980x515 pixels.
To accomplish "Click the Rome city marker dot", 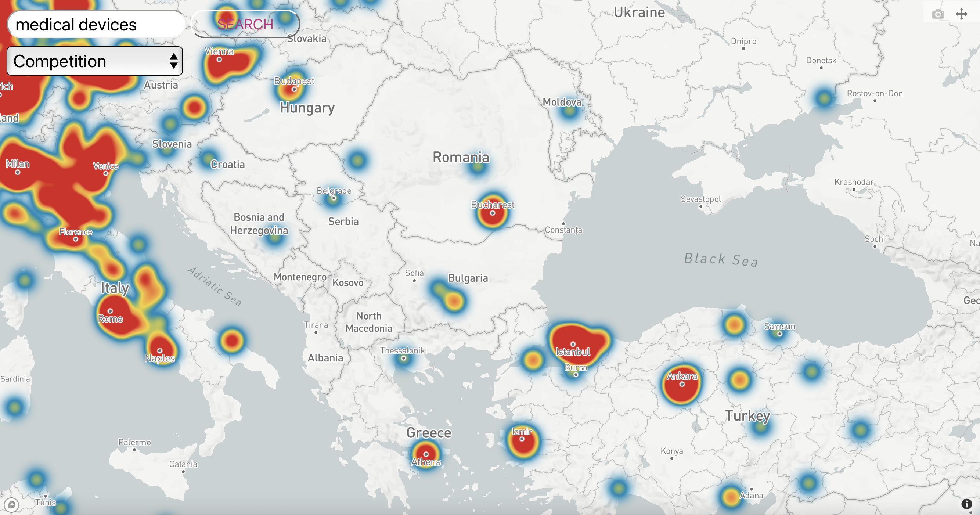I will (x=110, y=311).
